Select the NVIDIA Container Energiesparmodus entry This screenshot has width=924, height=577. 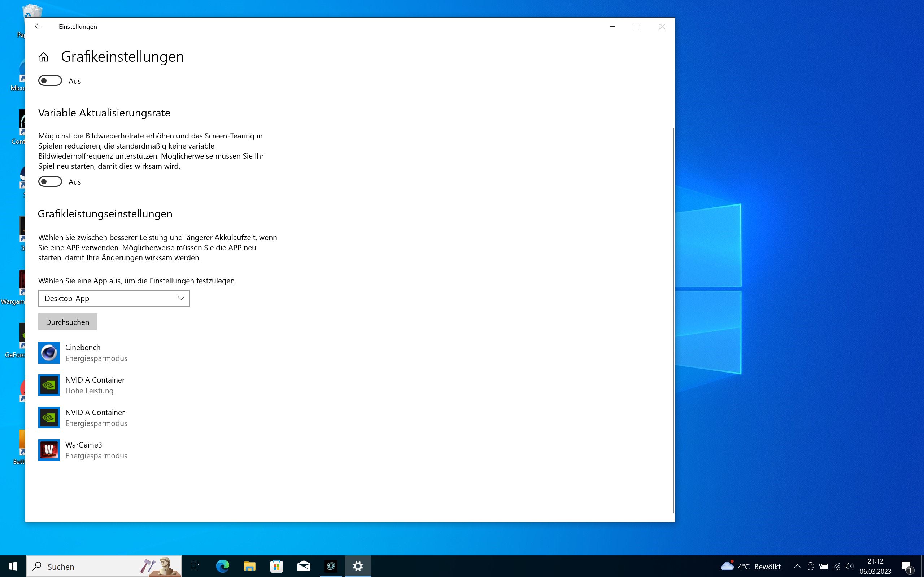click(x=95, y=418)
